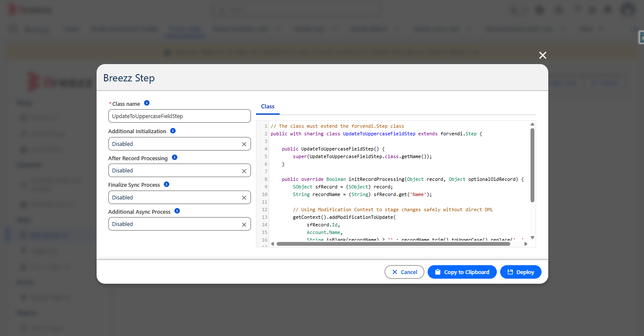Screen dimensions: 644x336
Task: Close the Breezz Step dialog with X
Action: pos(543,55)
